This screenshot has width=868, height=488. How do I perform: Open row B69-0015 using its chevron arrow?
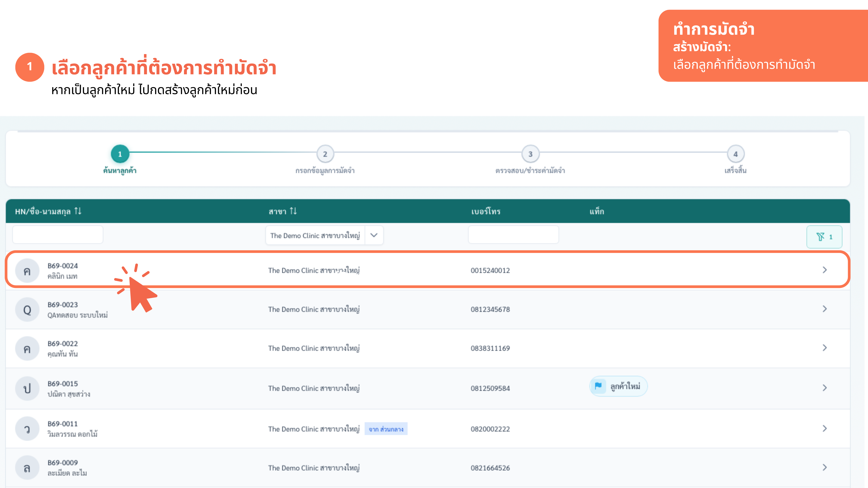[x=825, y=388]
